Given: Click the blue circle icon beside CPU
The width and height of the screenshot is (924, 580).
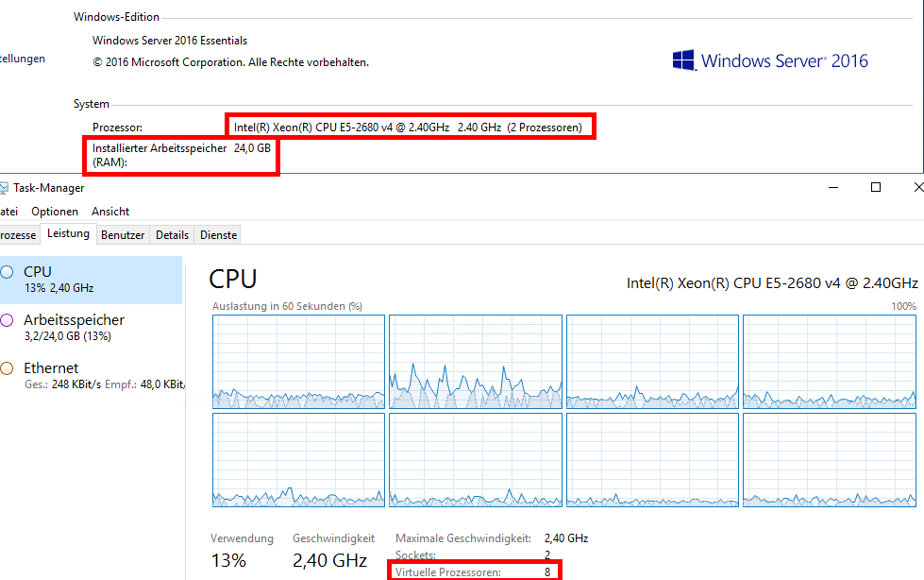Looking at the screenshot, I should [x=8, y=272].
